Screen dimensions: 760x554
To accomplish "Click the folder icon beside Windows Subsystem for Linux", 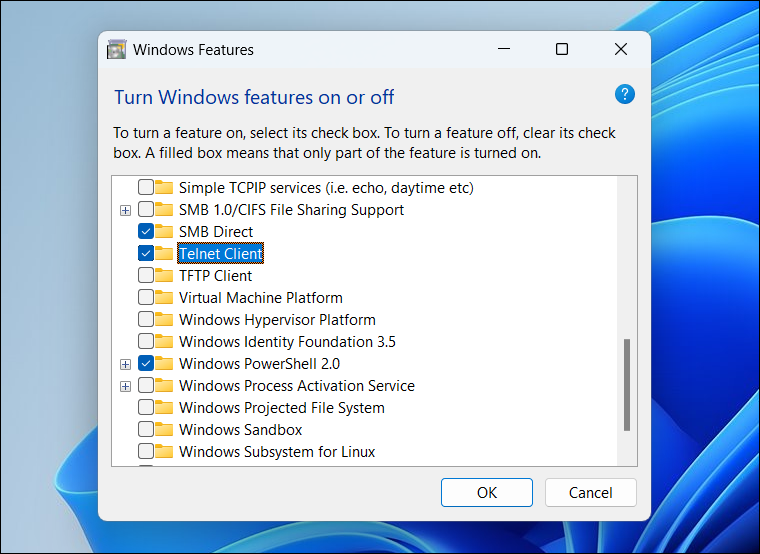I will point(164,451).
